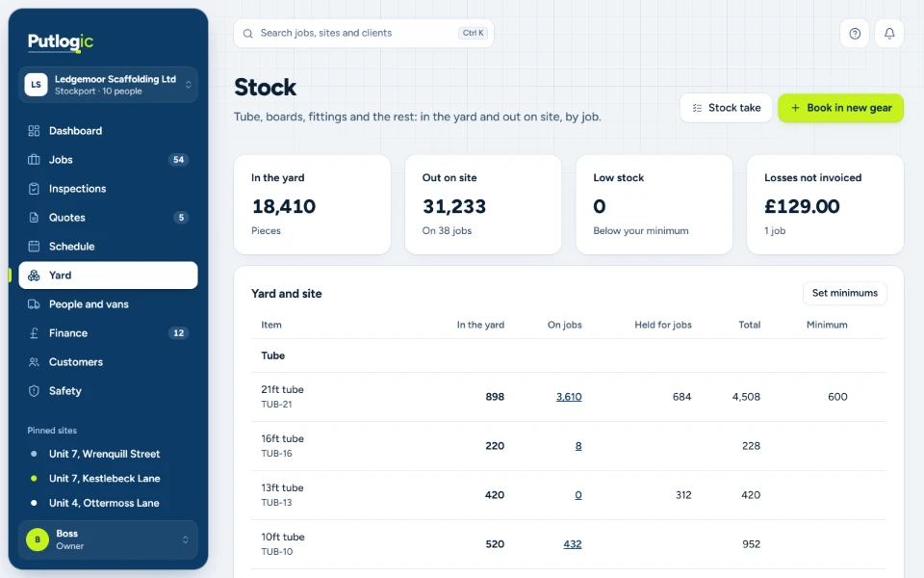Click the Finance pound sign icon
This screenshot has width=924, height=578.
tap(35, 333)
